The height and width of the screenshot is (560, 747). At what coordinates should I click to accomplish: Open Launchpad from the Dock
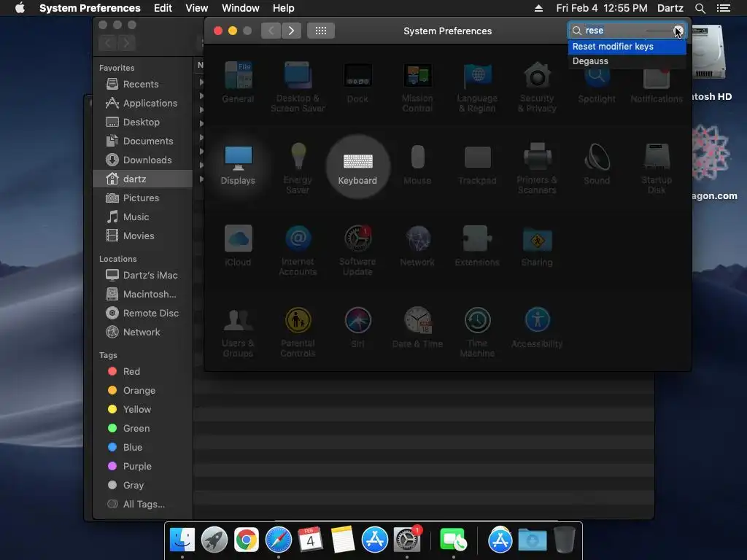pyautogui.click(x=214, y=540)
